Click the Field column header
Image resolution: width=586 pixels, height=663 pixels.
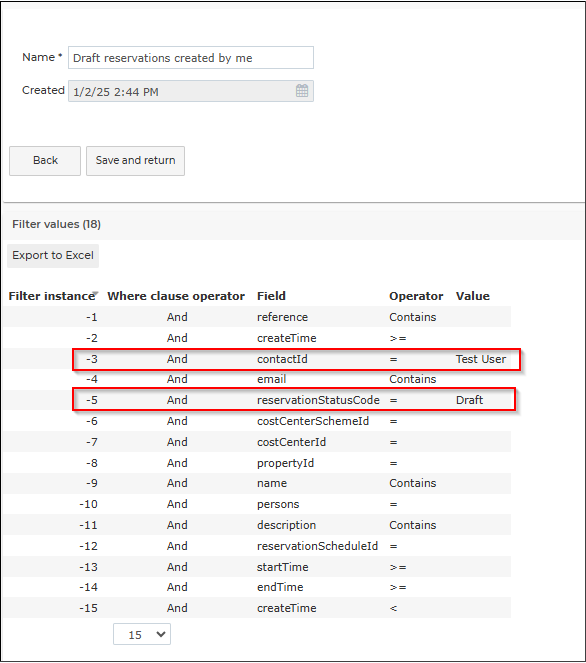(x=271, y=296)
